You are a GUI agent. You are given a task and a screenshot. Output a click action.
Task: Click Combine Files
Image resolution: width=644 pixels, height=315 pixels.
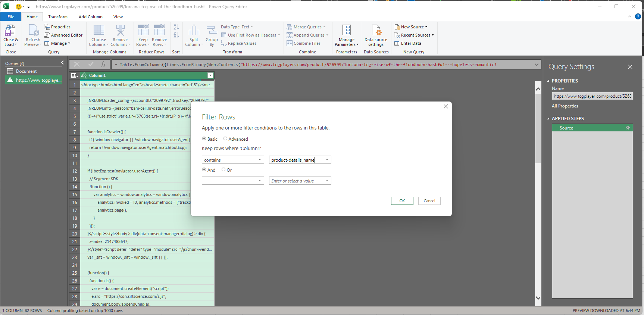pos(303,43)
